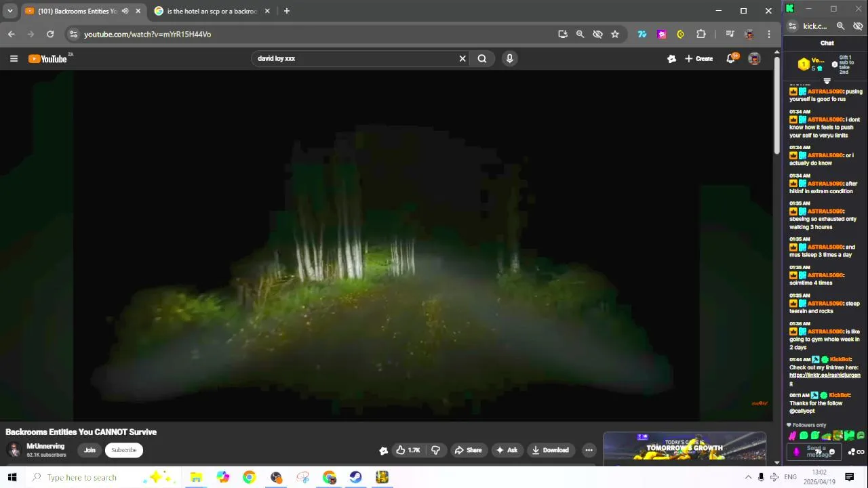Open the Today's Game ad thumbnail

tap(684, 447)
